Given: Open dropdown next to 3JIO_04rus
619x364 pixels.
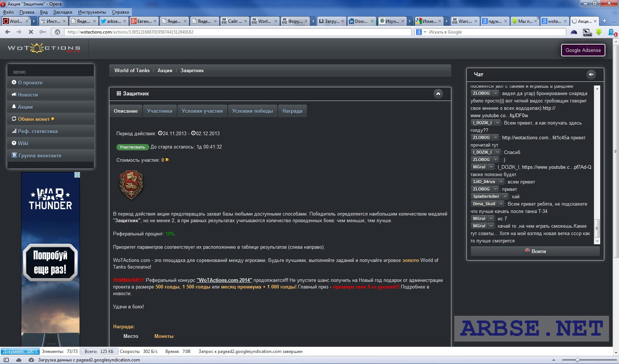Looking at the screenshot, I should [501, 182].
